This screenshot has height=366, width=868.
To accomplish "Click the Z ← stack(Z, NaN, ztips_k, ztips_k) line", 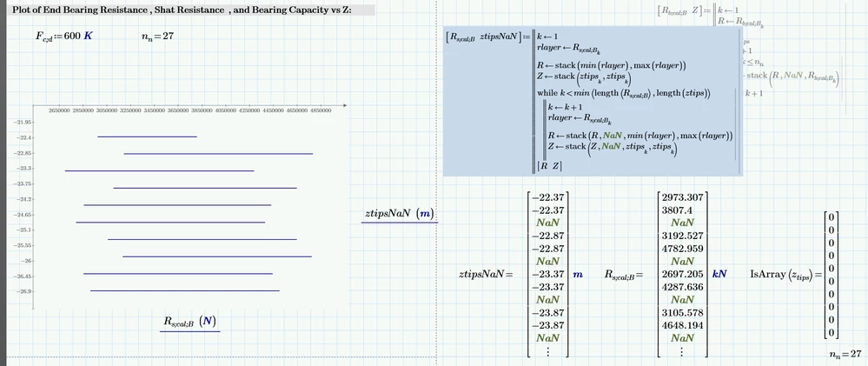I will pyautogui.click(x=613, y=147).
